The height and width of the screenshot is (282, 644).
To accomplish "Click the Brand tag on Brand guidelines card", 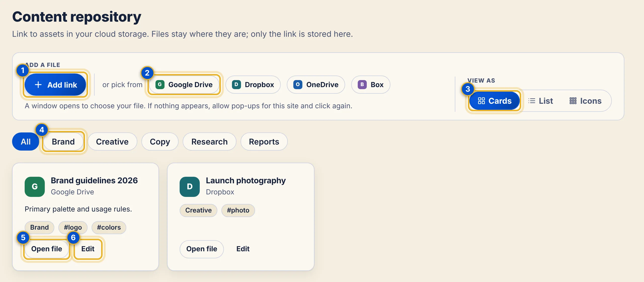I will click(x=39, y=227).
